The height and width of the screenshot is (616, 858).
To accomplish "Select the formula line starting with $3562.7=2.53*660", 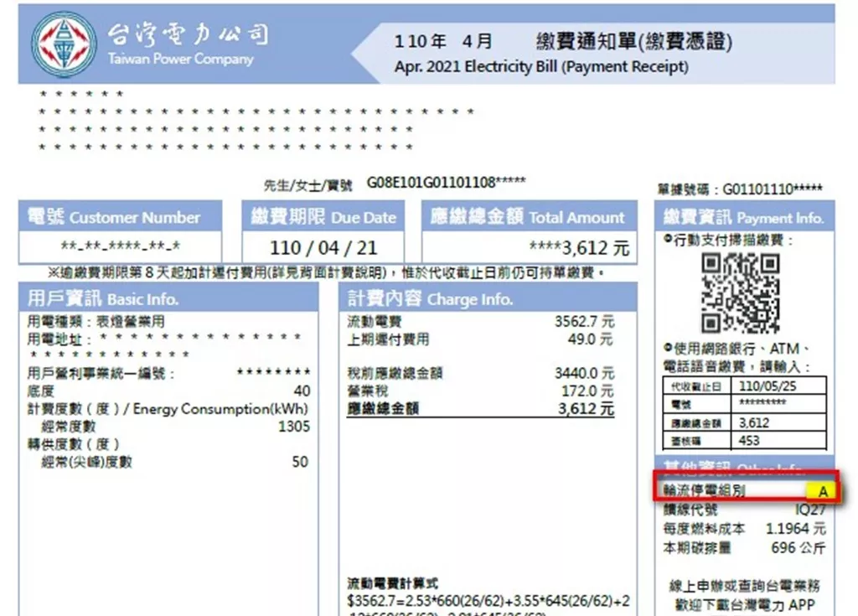I will click(x=488, y=601).
